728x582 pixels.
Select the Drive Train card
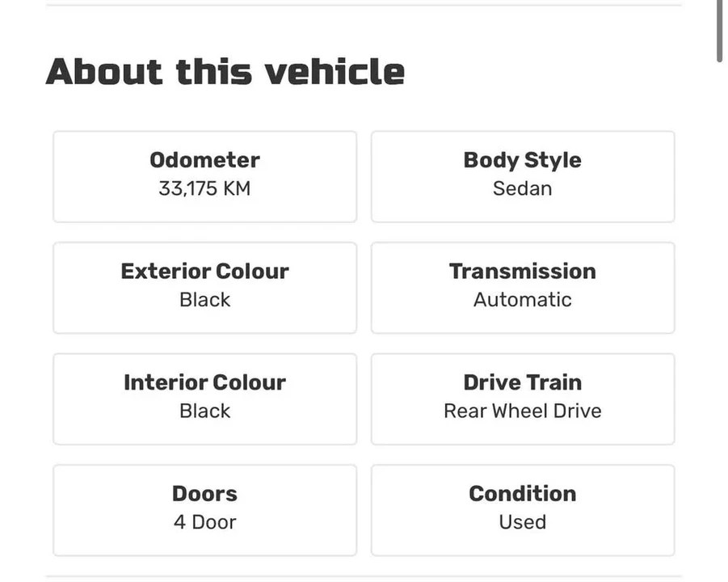(523, 399)
